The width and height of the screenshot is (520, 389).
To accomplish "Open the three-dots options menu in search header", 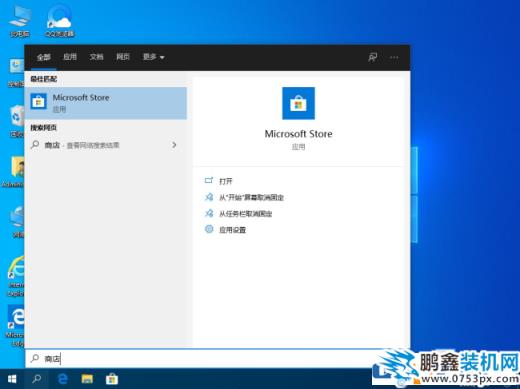I will pyautogui.click(x=394, y=57).
